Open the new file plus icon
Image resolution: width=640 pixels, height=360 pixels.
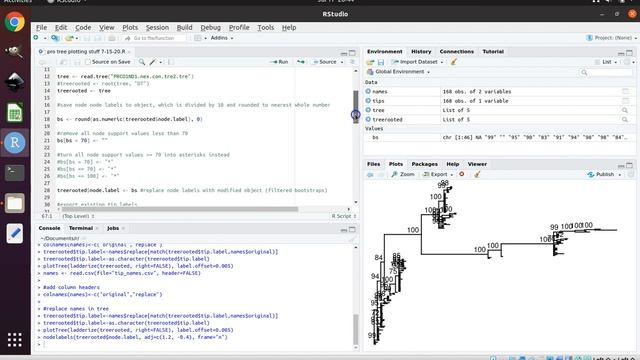tap(36, 38)
